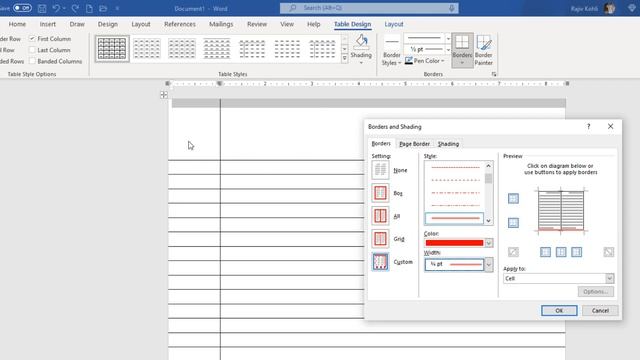The image size is (640, 360).
Task: Open the Borders group dialog launcher
Action: click(x=494, y=74)
